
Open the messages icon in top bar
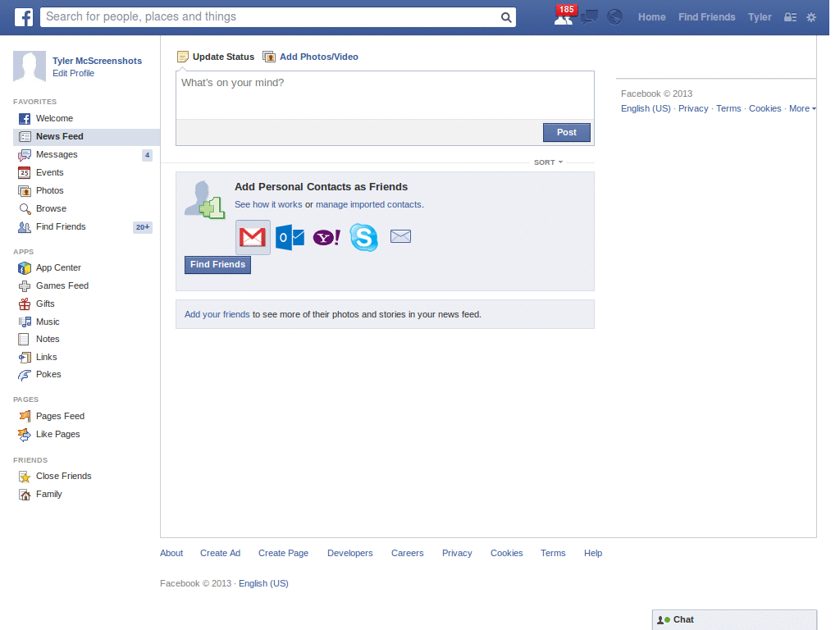(589, 17)
